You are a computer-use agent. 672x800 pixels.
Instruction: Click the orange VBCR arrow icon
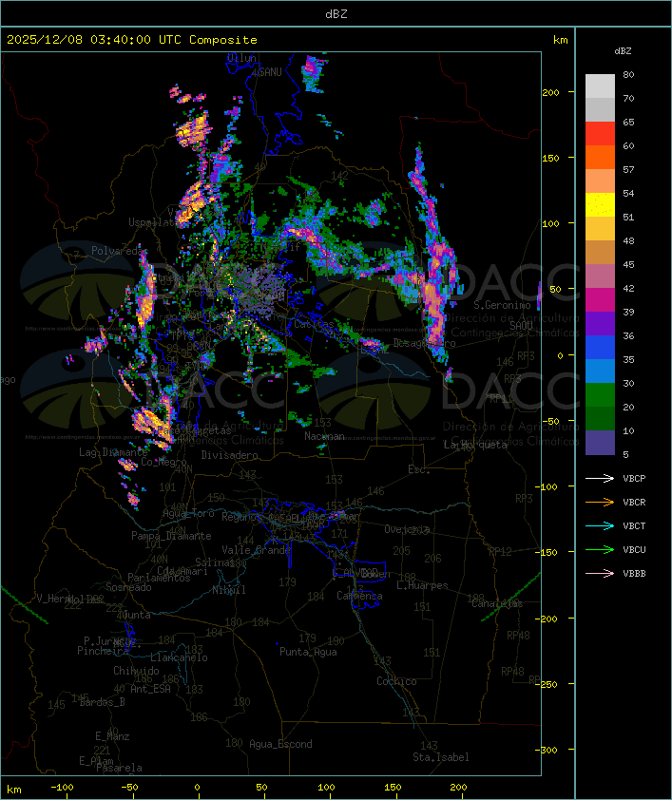tap(600, 502)
